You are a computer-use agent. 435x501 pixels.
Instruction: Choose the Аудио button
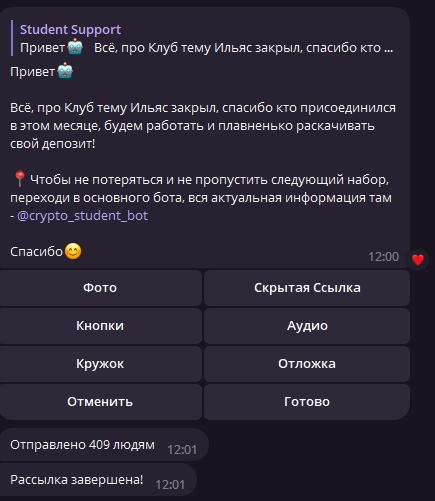pos(307,326)
